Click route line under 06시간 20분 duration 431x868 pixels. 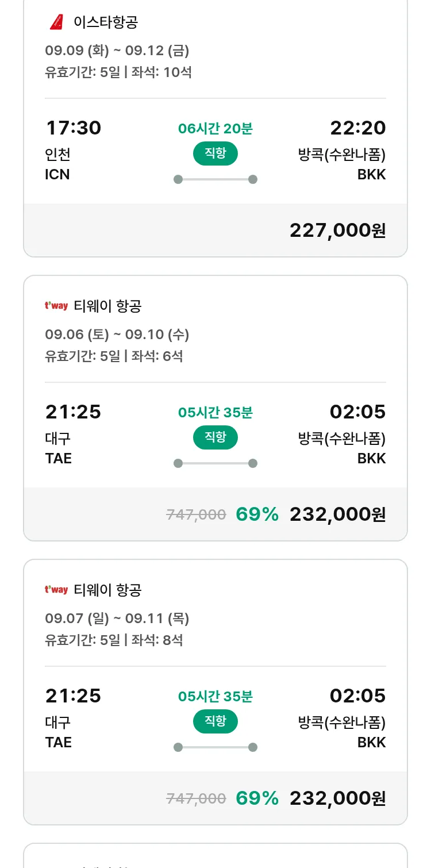coord(215,179)
